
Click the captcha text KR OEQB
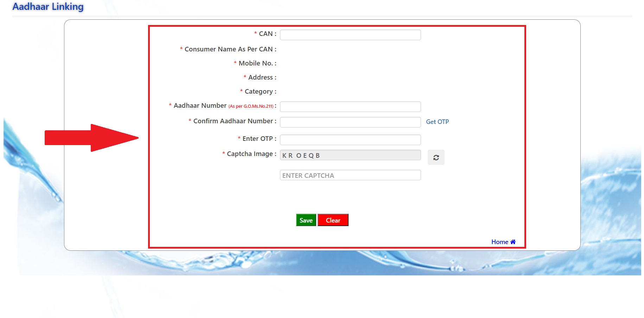pos(301,155)
